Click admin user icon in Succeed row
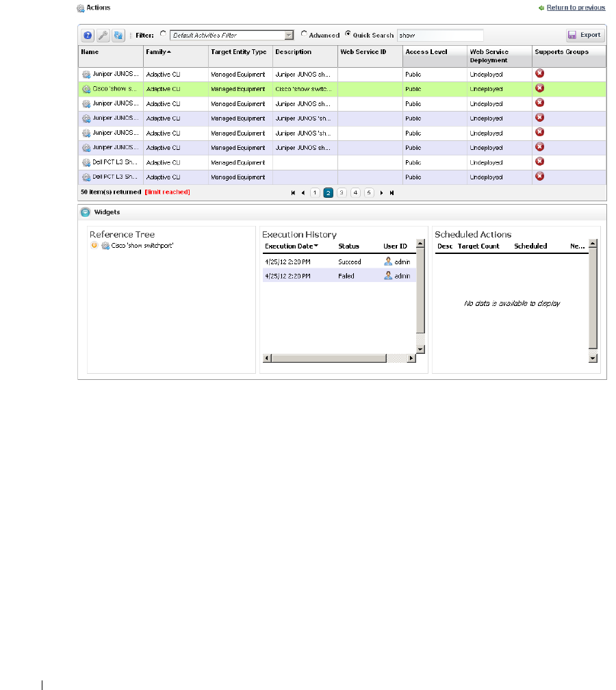Image resolution: width=616 pixels, height=690 pixels. [x=388, y=261]
